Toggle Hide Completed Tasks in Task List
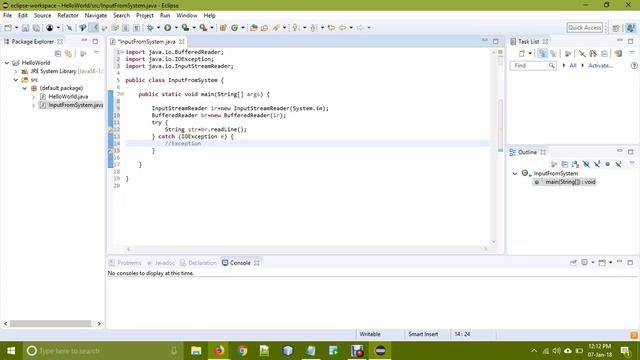This screenshot has width=640, height=360. pyautogui.click(x=582, y=53)
